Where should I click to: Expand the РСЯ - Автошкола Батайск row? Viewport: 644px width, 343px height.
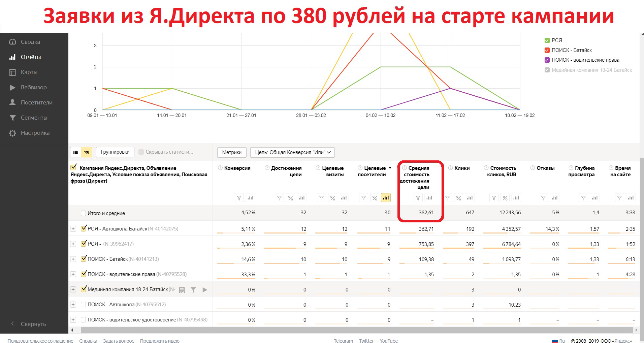tap(73, 228)
